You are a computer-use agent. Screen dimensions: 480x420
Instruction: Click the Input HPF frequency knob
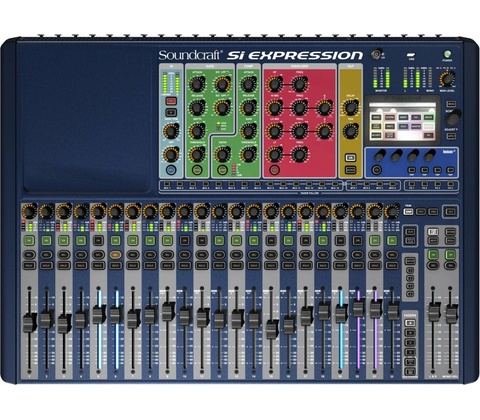tap(171, 154)
